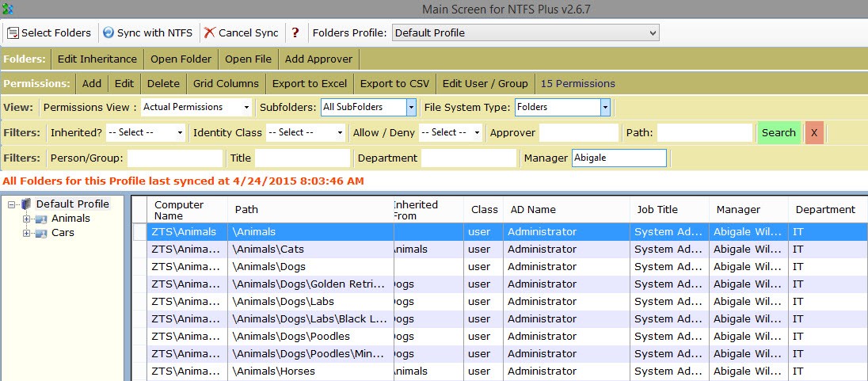The width and height of the screenshot is (868, 381).
Task: Click the Default Profile tree icon
Action: 27,204
